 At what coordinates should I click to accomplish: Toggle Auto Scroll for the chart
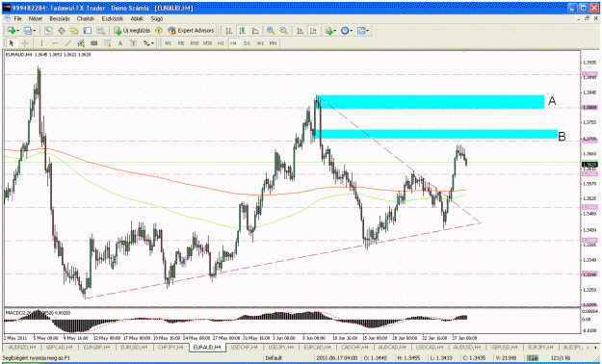click(x=300, y=31)
